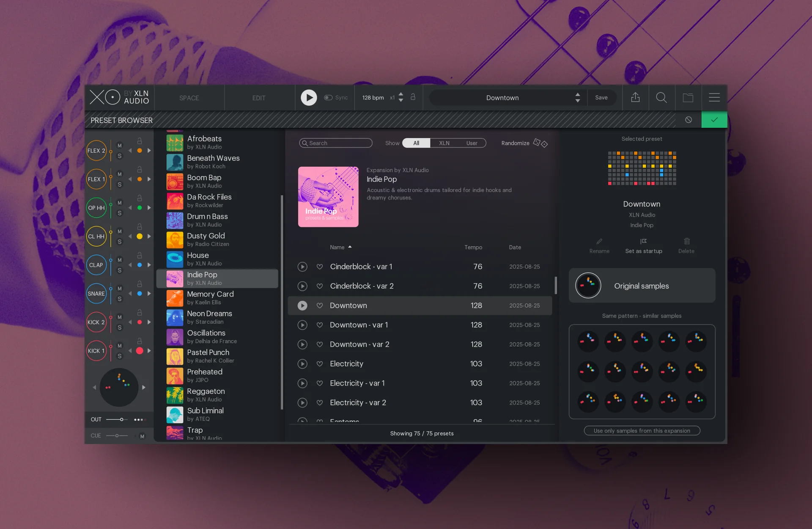Solo the SNARE channel
Screen dimensions: 812x529
click(x=120, y=299)
